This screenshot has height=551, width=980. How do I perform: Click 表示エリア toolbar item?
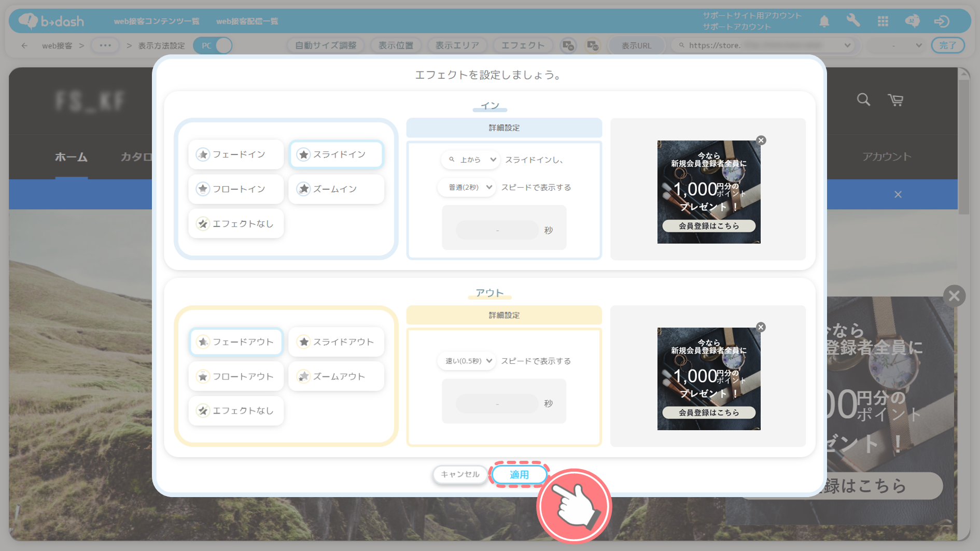457,46
